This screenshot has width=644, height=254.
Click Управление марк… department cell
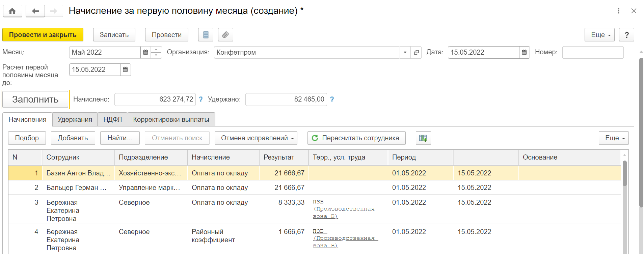point(151,188)
